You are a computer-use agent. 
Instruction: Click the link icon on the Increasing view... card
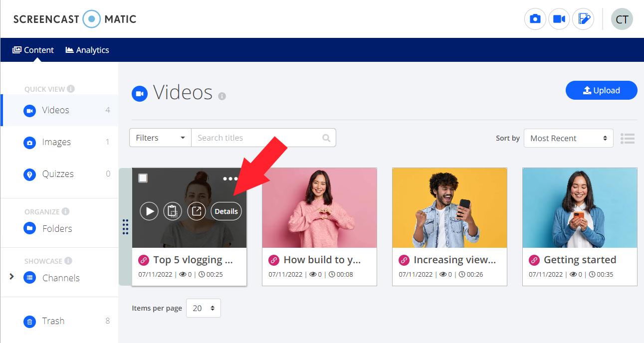404,260
